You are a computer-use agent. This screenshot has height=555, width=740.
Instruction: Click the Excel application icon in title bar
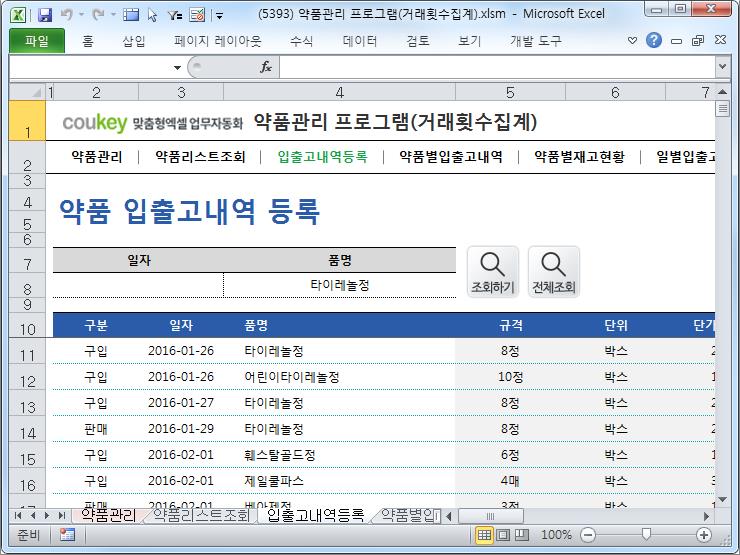point(18,15)
